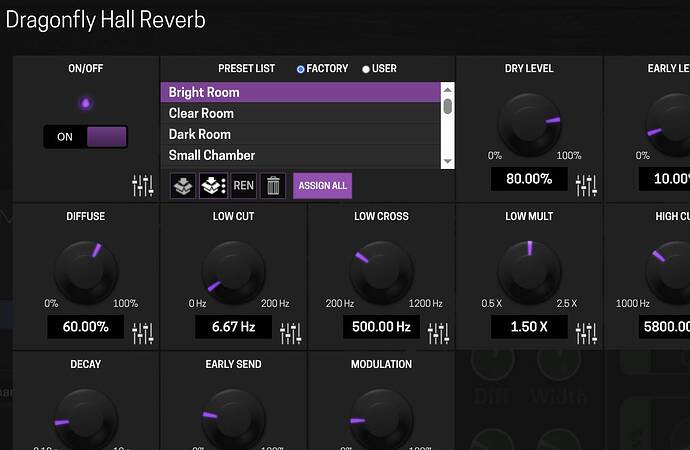Image resolution: width=690 pixels, height=450 pixels.
Task: Click the Decay knob
Action: click(86, 420)
